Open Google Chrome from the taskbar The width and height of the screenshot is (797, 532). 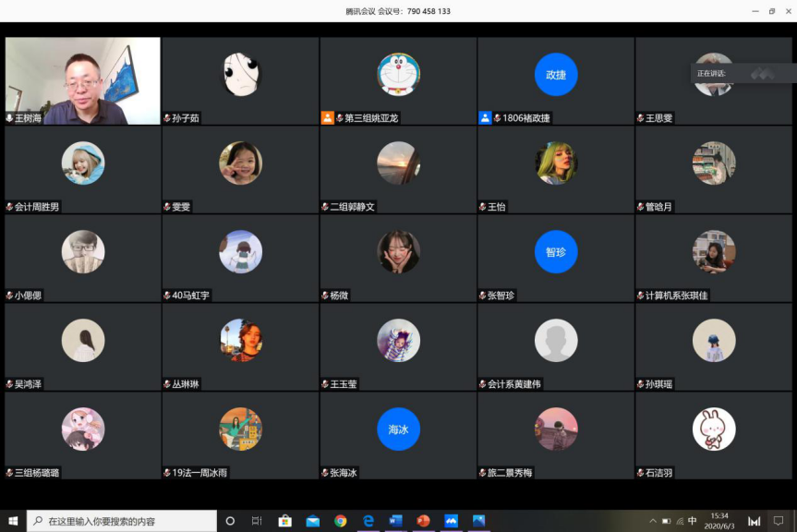pos(340,521)
